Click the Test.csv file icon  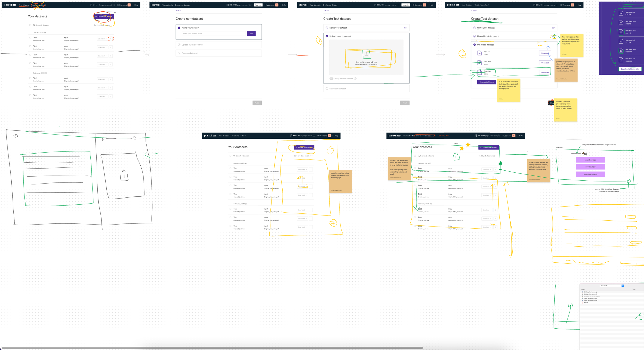pos(480,53)
